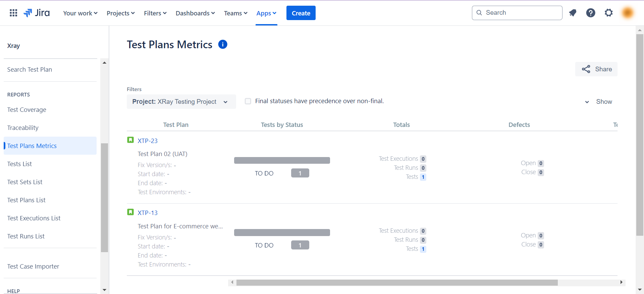Open the app switcher grid icon
Viewport: 644px width, 294px height.
click(13, 13)
